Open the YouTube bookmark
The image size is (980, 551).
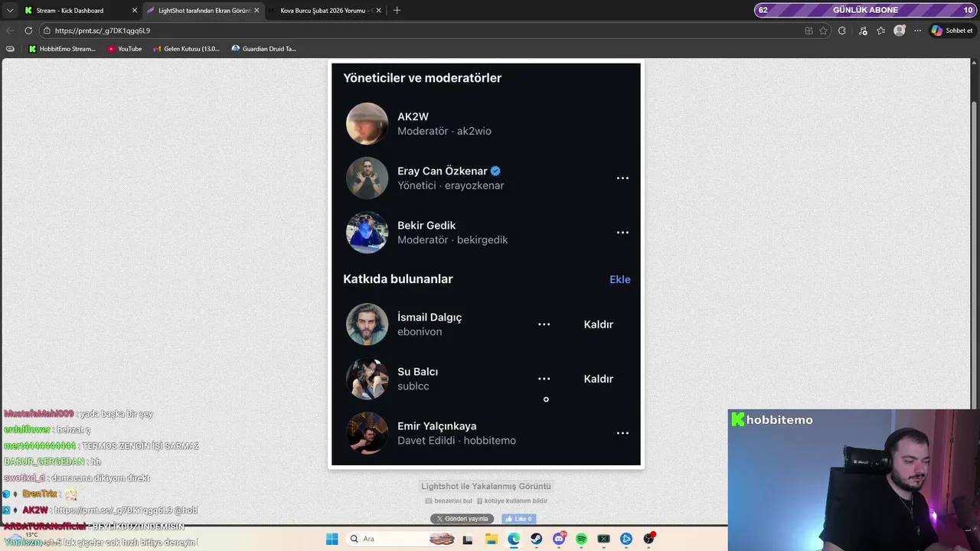pyautogui.click(x=125, y=49)
